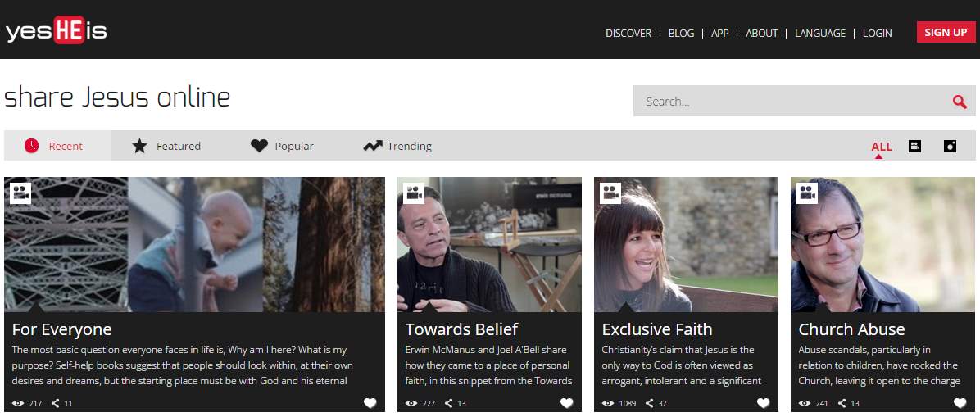This screenshot has width=980, height=417.
Task: Click views eye icon on Church Abuse card
Action: pos(805,403)
